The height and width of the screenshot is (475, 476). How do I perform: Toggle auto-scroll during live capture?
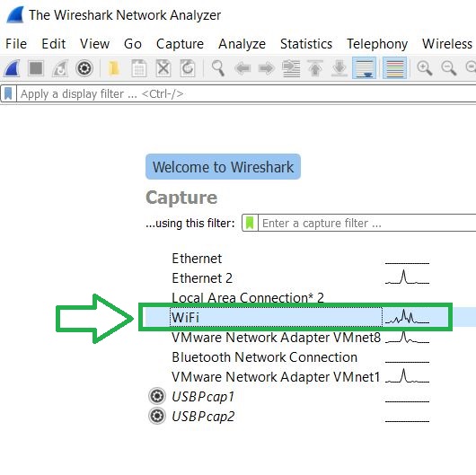364,68
